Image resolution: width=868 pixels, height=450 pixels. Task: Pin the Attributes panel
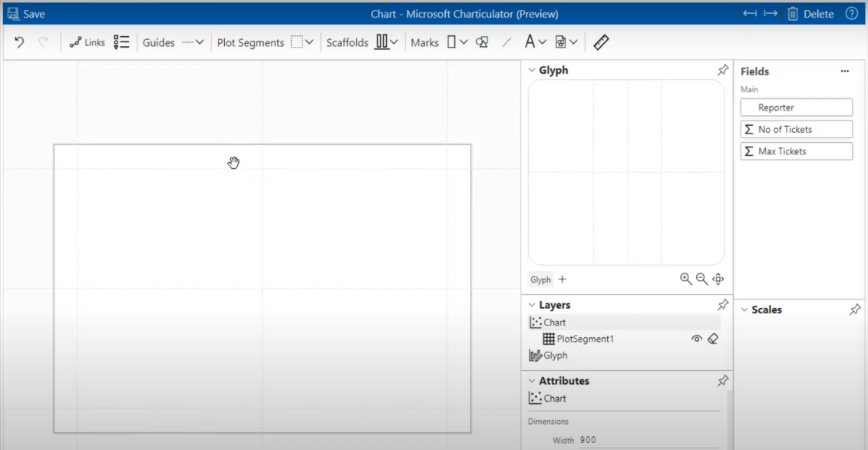point(722,381)
